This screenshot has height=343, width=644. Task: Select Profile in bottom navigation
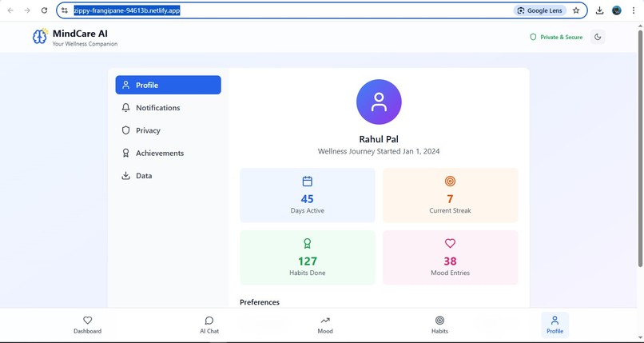[x=555, y=325]
